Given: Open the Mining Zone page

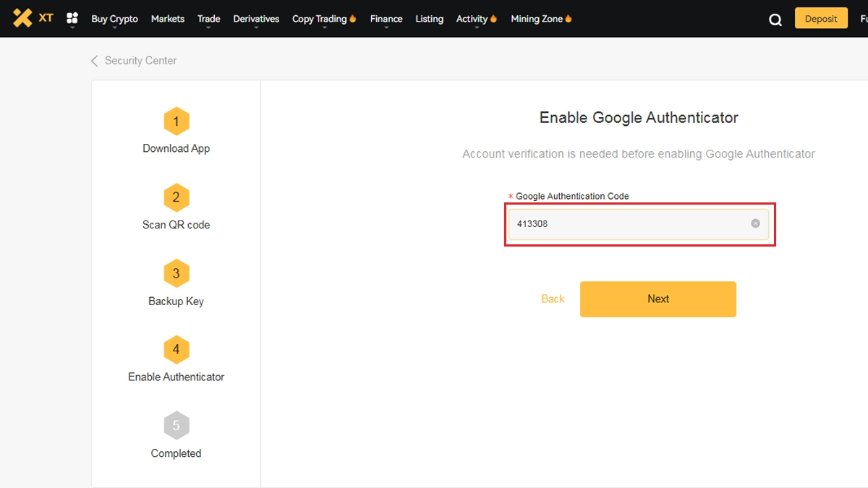Looking at the screenshot, I should point(541,19).
